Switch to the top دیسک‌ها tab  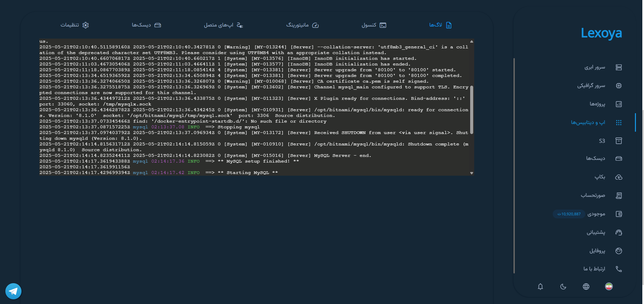click(x=146, y=25)
